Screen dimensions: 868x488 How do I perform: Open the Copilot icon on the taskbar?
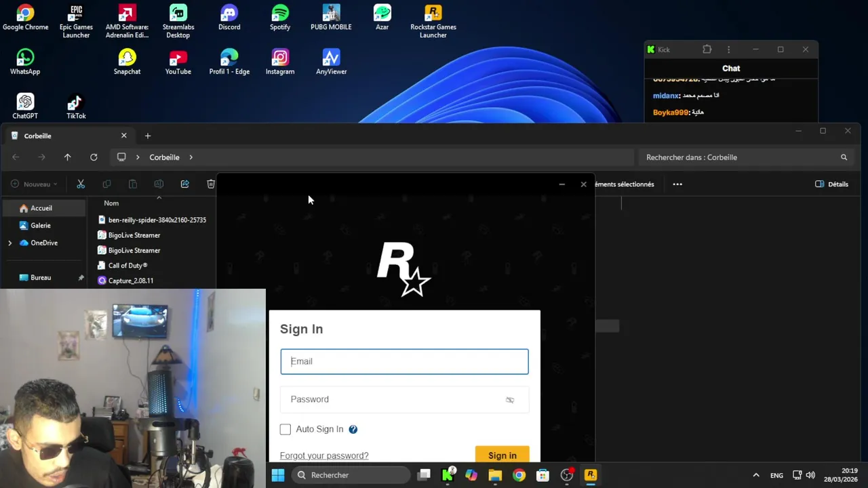(x=471, y=475)
